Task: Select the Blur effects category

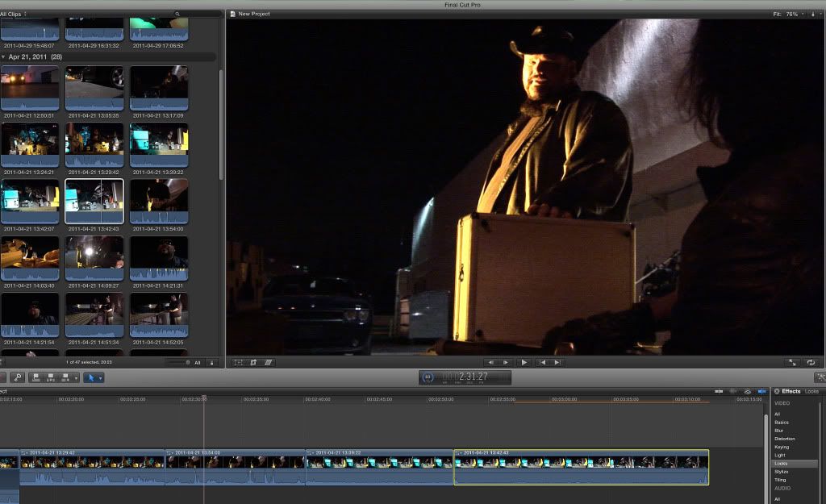Action: pyautogui.click(x=778, y=431)
